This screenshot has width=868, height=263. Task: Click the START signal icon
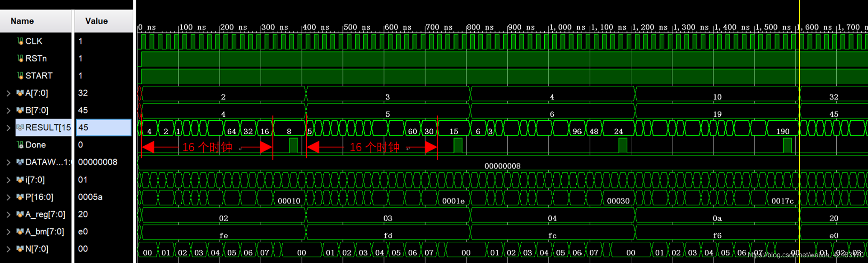pyautogui.click(x=20, y=75)
